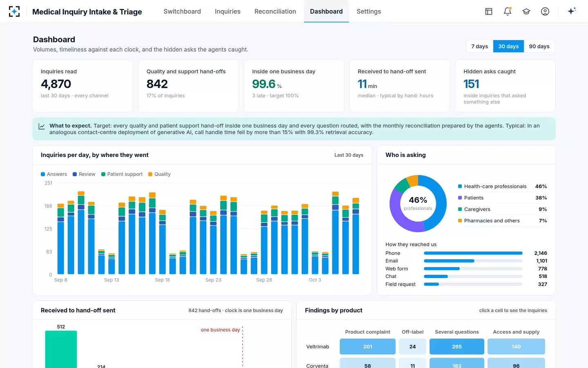Go to the Inquiries tab

point(227,11)
